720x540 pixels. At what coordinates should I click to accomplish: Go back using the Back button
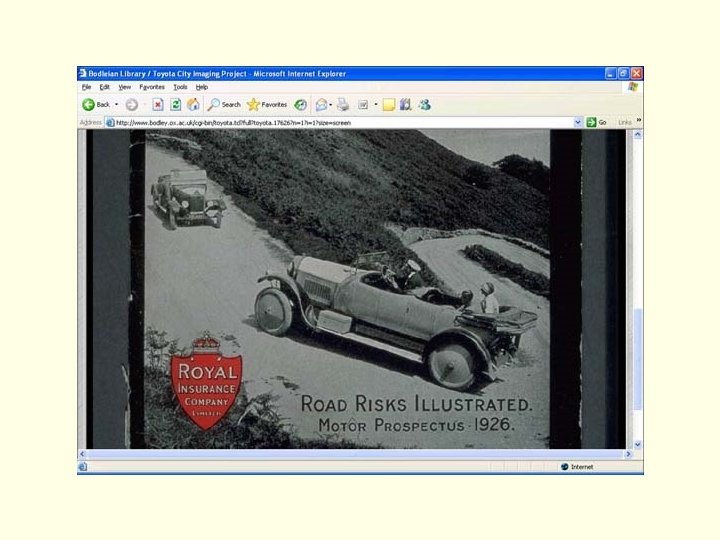click(96, 105)
